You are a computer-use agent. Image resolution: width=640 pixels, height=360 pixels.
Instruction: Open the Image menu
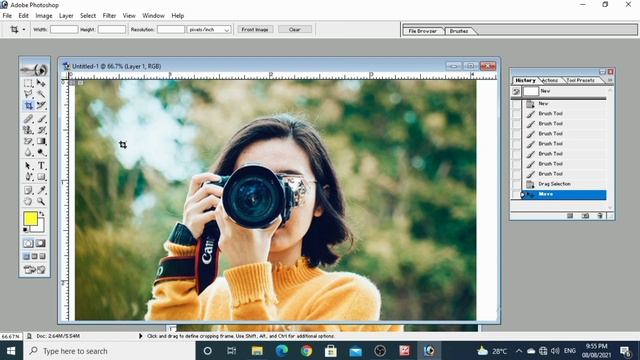(x=44, y=16)
